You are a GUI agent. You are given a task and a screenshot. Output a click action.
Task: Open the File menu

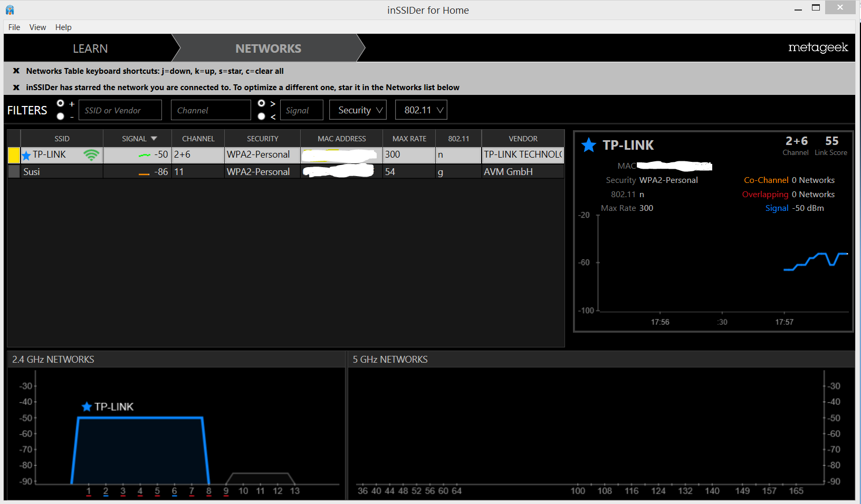14,27
